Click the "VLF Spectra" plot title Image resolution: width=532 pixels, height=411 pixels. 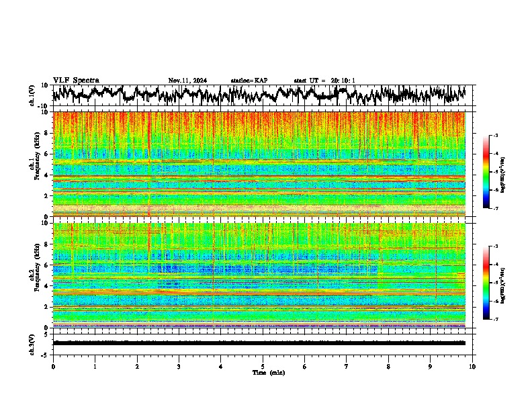point(76,81)
